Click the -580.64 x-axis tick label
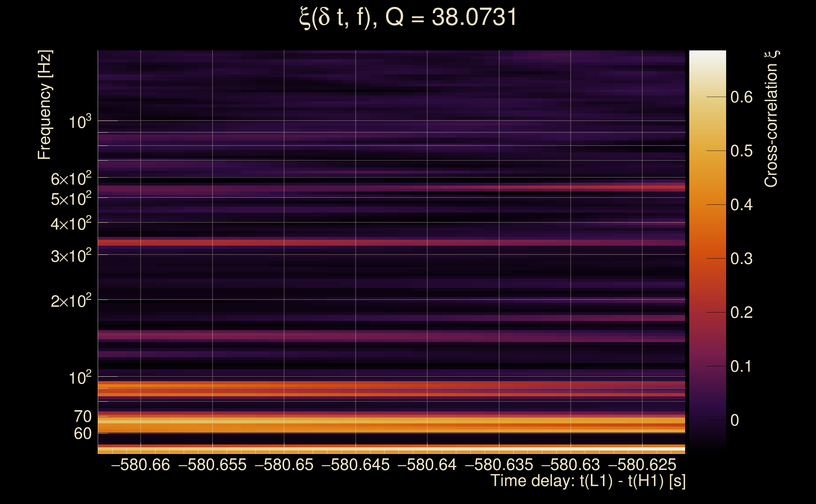This screenshot has height=504, width=816. point(427,465)
